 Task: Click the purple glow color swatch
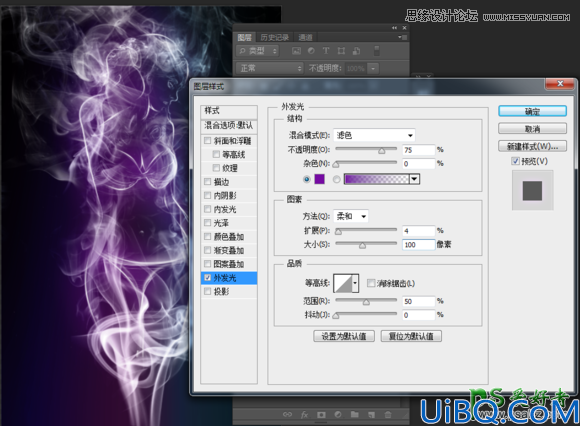(320, 179)
